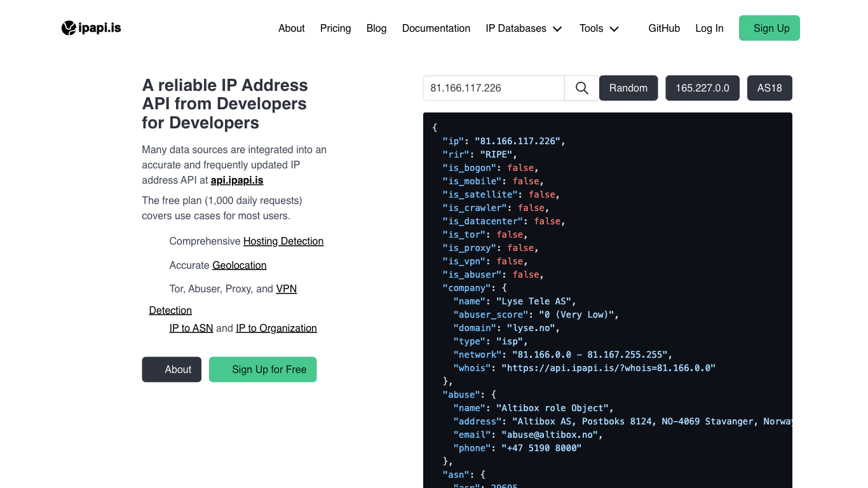Open the IP to Organization link

point(276,328)
